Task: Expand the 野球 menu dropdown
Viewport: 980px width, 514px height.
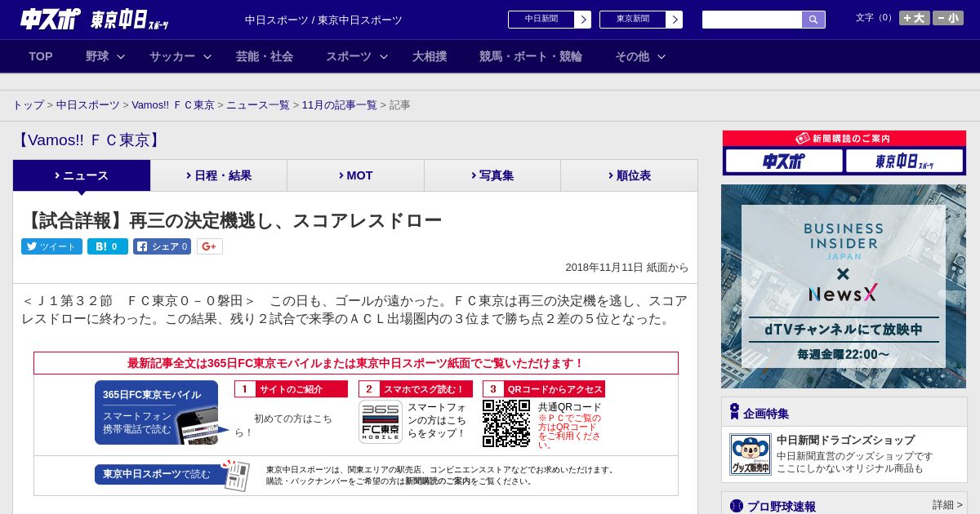Action: click(x=105, y=56)
